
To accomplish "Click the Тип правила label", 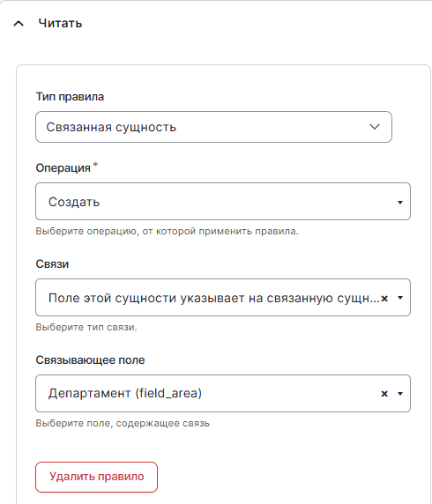I will (x=70, y=97).
